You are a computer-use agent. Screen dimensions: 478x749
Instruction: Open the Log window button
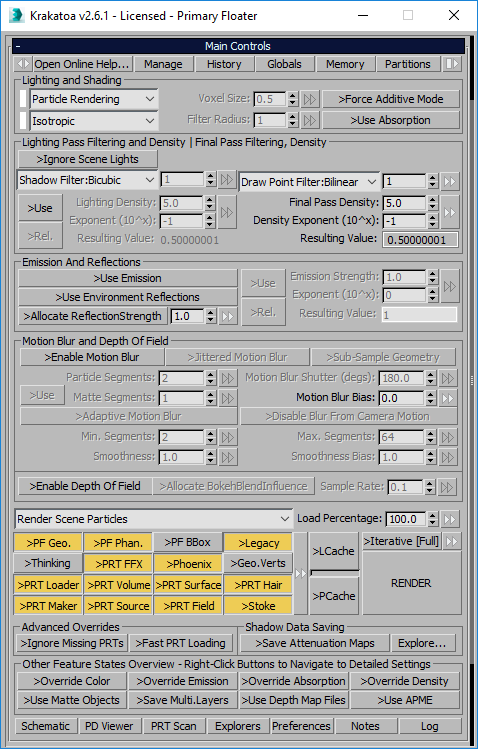pyautogui.click(x=429, y=726)
